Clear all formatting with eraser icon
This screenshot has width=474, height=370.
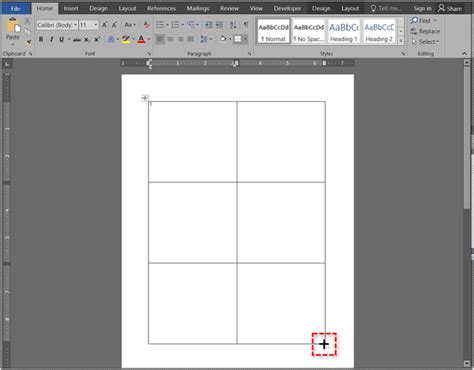pyautogui.click(x=147, y=25)
